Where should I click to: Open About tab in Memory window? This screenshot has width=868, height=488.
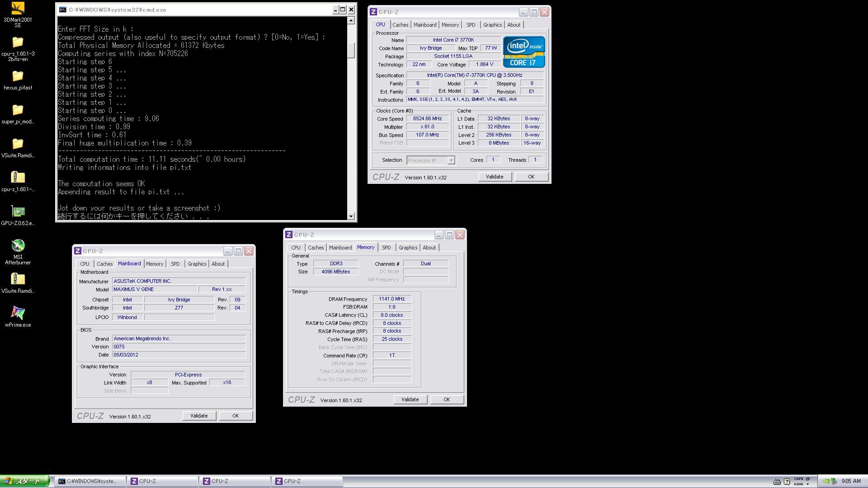429,248
